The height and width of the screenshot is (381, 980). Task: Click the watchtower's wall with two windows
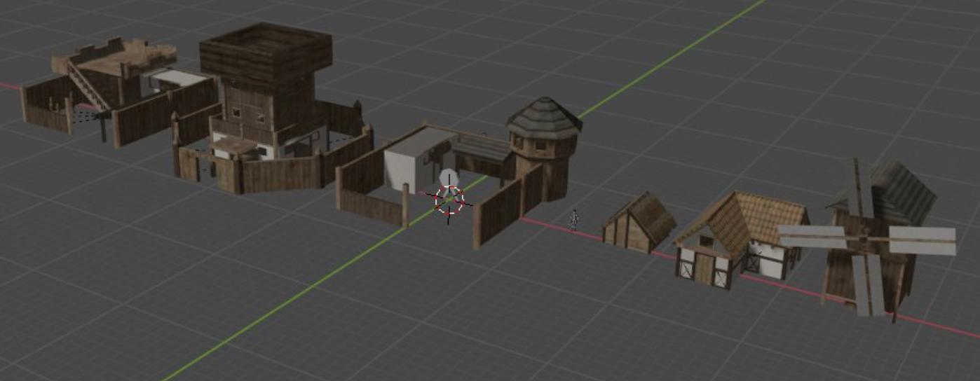click(x=247, y=112)
